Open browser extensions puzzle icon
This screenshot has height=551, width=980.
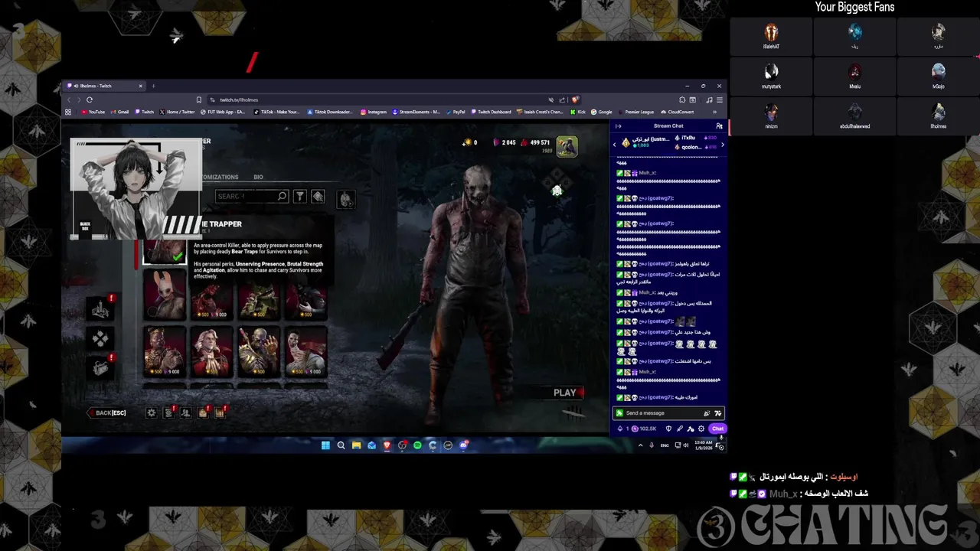pos(682,99)
